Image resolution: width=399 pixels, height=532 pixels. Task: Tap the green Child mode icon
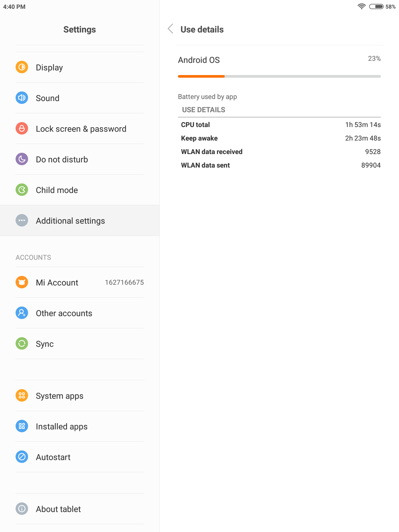coord(22,190)
